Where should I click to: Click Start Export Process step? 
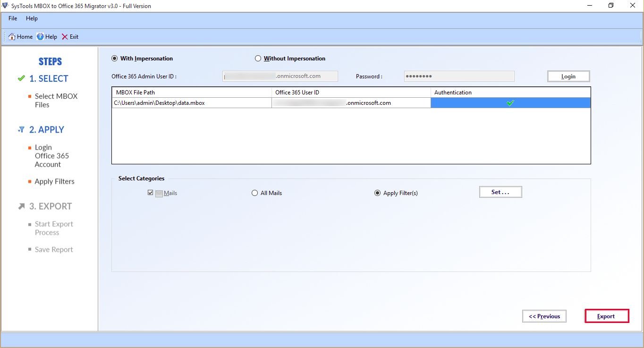pos(54,228)
